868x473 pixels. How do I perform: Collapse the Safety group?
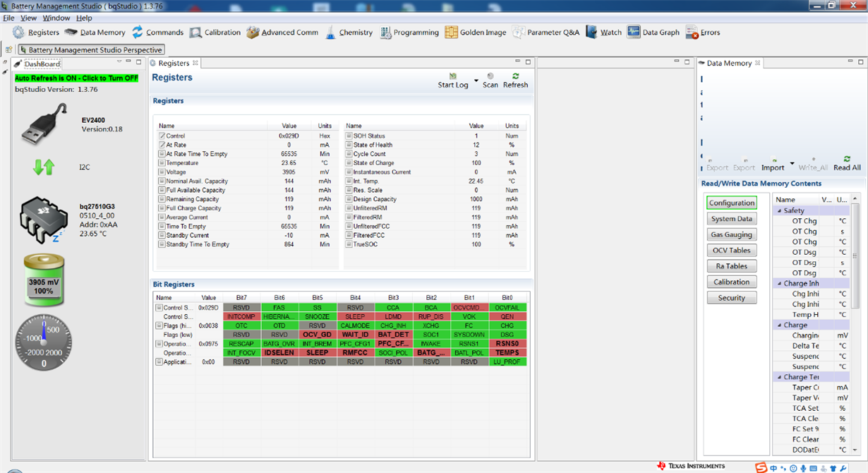click(x=780, y=210)
